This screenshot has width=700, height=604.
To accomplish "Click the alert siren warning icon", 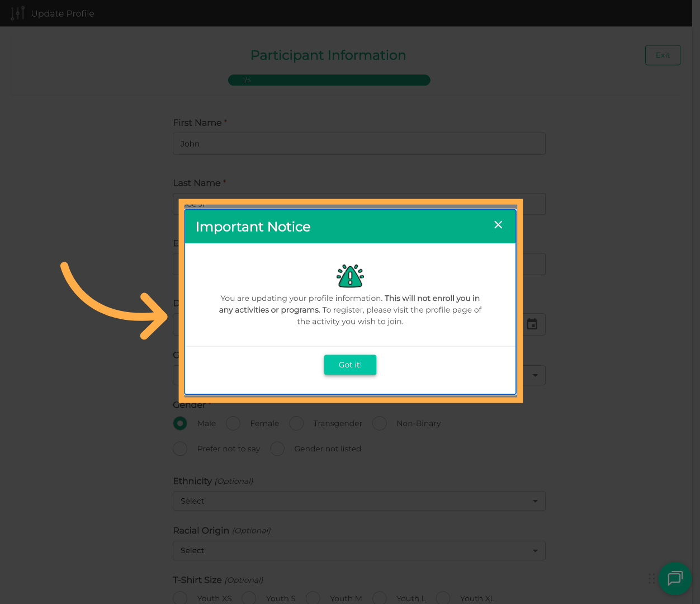I will [350, 276].
